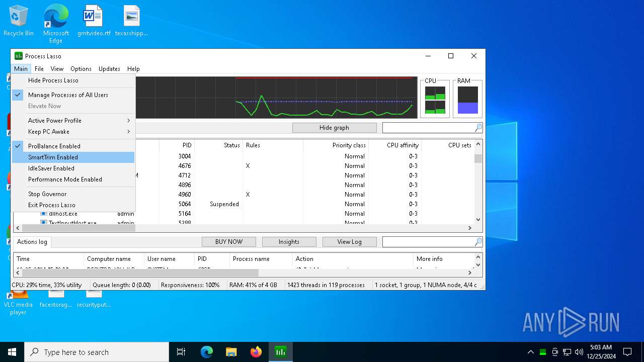Open the notification center icon
The height and width of the screenshot is (362, 644).
(627, 352)
